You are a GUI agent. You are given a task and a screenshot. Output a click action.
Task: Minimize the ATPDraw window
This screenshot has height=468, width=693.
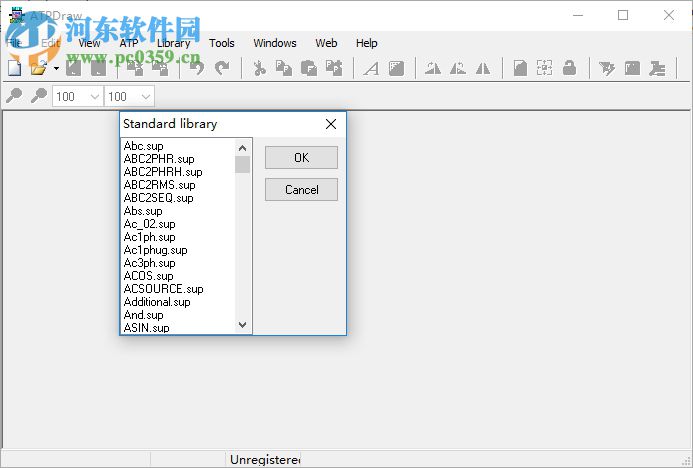[x=578, y=15]
